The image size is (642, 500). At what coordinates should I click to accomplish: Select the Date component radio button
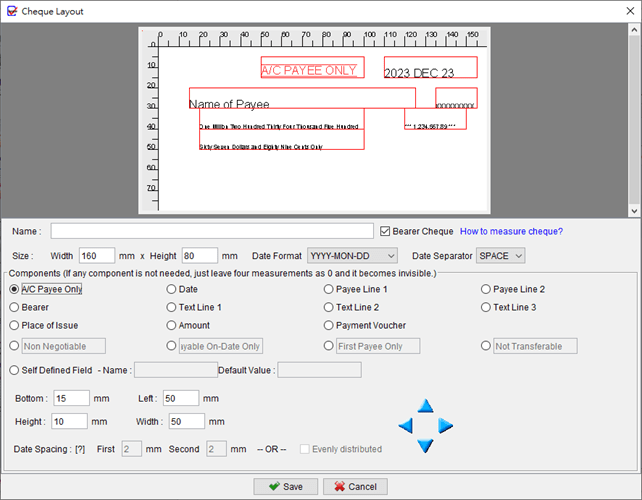(171, 289)
